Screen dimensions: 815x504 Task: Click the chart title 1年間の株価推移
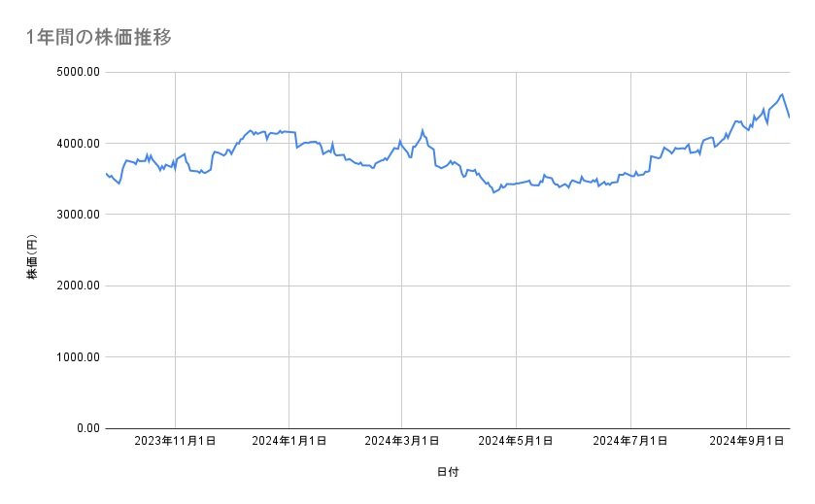[x=100, y=37]
